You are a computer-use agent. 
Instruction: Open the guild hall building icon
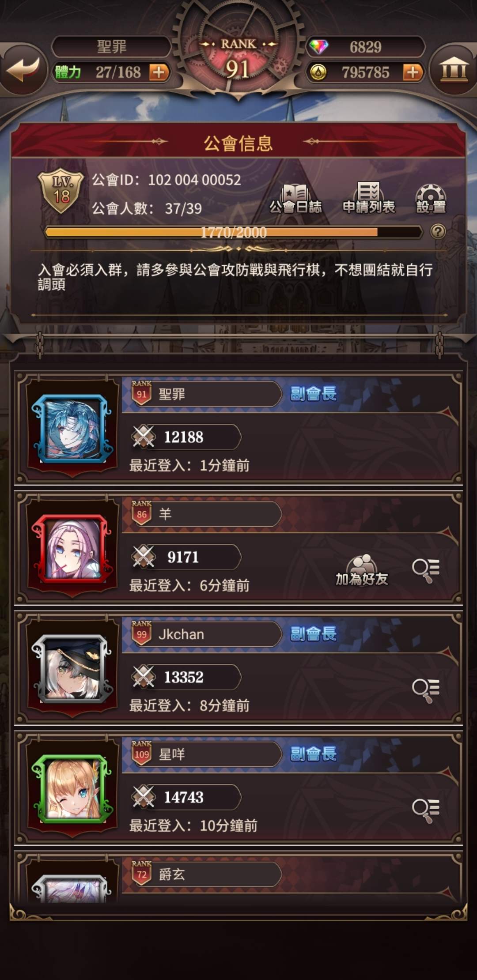point(454,69)
